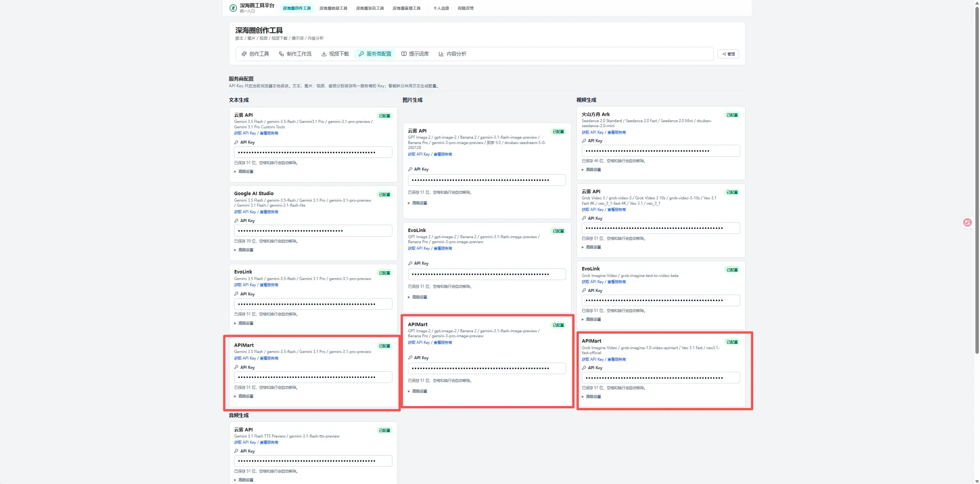Open 深海圈直播工具 in top navigation

[x=406, y=8]
